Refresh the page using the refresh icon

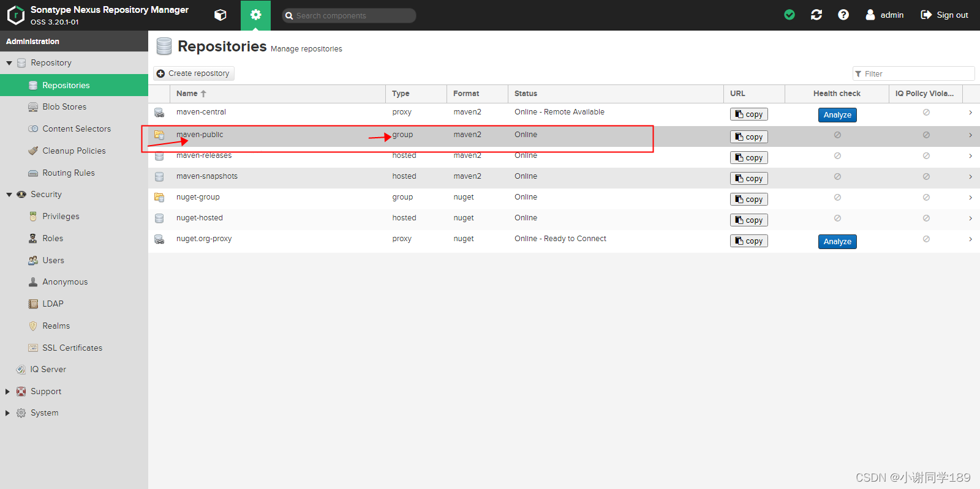pos(816,15)
